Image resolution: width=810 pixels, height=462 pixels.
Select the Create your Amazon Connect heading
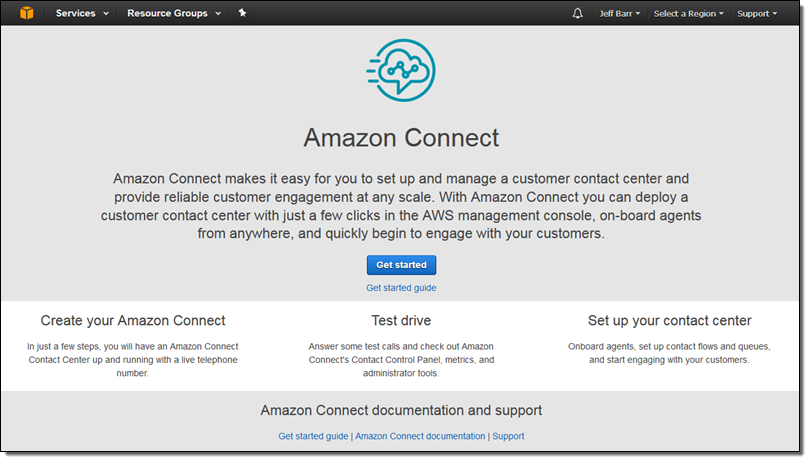coord(133,321)
